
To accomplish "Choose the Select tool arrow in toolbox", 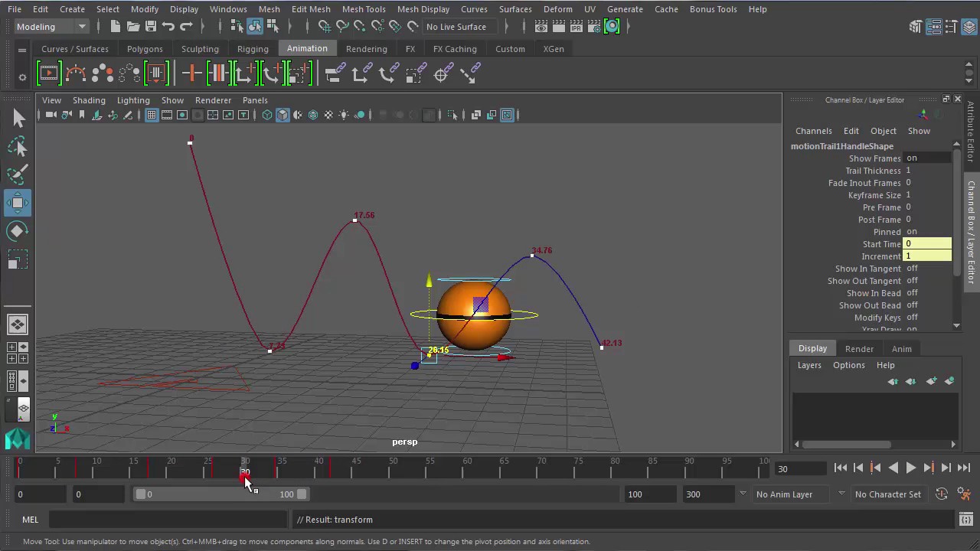I will coord(18,118).
